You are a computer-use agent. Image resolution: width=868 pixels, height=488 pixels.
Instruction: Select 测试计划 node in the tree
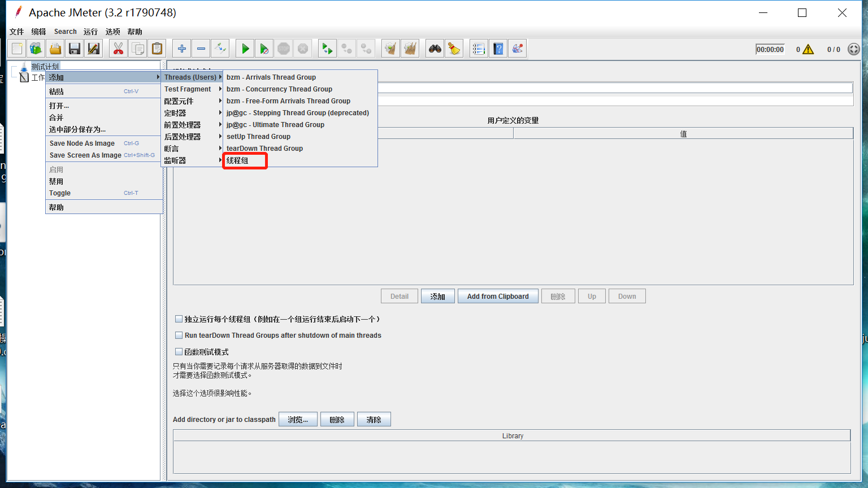tap(45, 67)
